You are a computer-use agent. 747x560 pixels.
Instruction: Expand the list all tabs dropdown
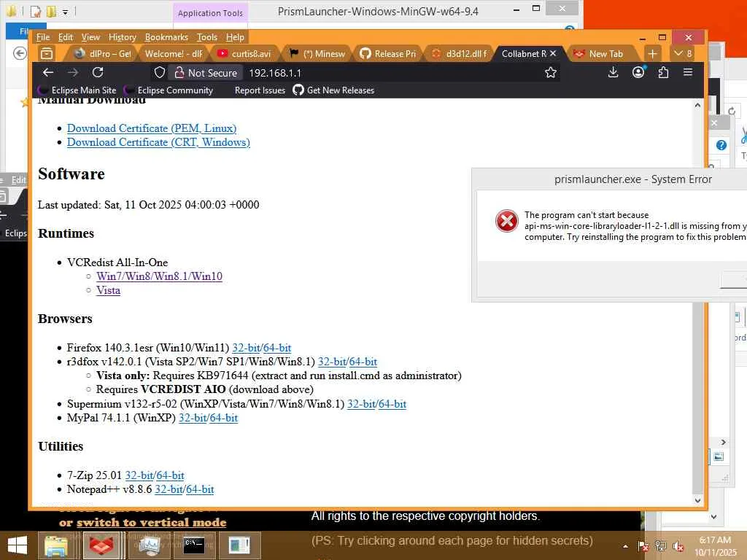click(683, 54)
